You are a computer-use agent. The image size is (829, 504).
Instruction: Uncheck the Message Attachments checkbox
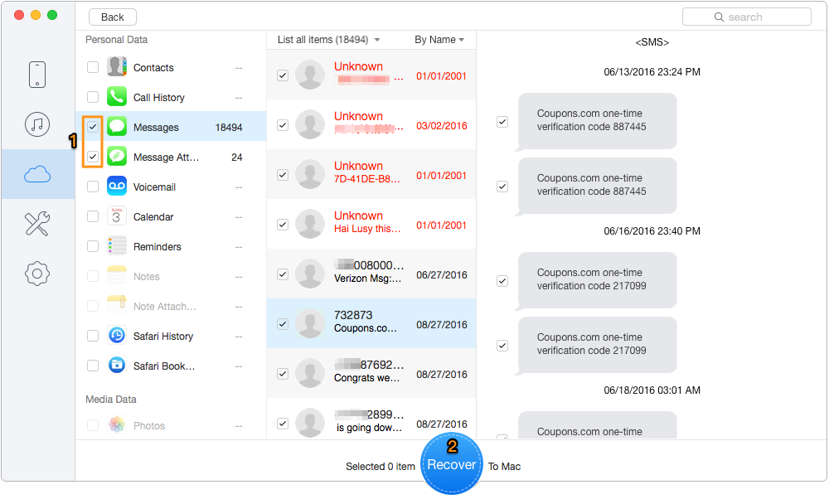point(93,157)
